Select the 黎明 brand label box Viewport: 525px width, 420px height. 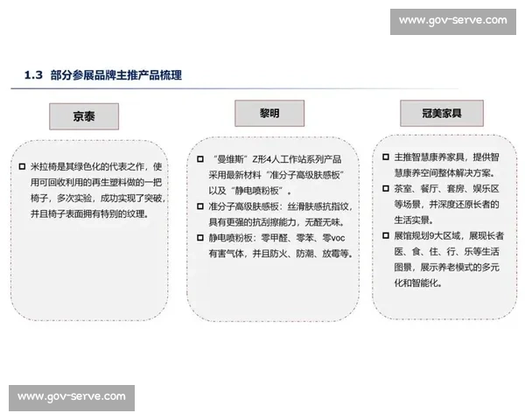click(x=269, y=113)
